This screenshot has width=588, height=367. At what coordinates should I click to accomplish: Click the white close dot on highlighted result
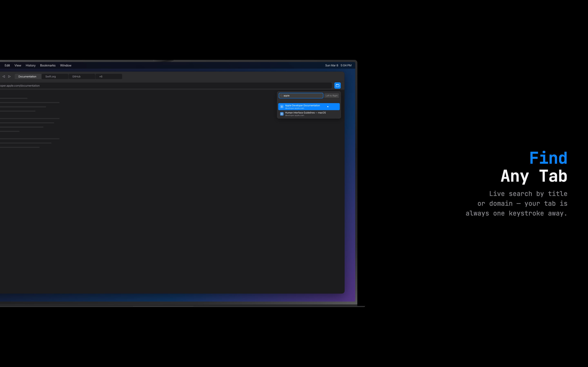pyautogui.click(x=328, y=107)
